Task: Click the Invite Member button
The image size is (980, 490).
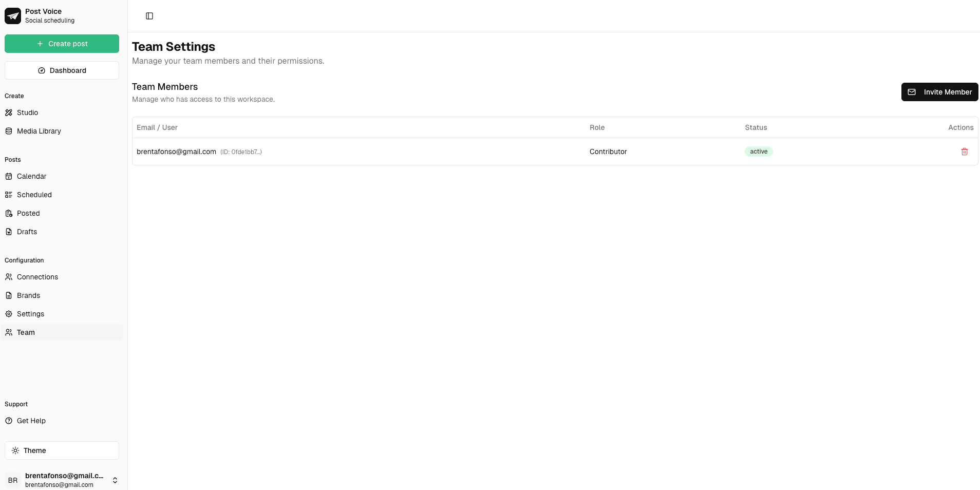Action: [939, 92]
